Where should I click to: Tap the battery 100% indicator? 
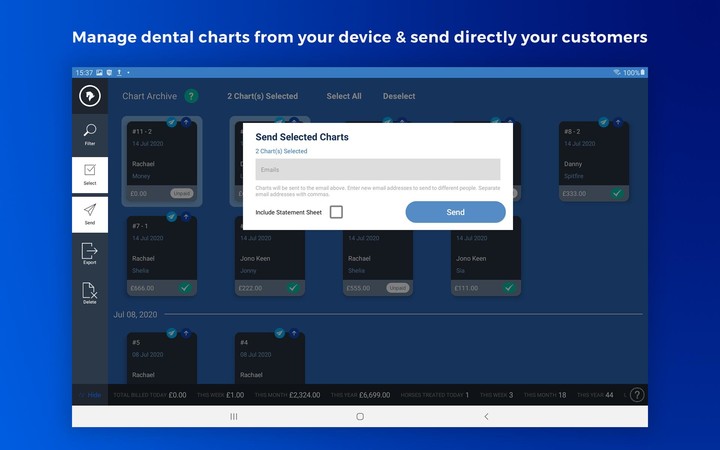tap(634, 73)
